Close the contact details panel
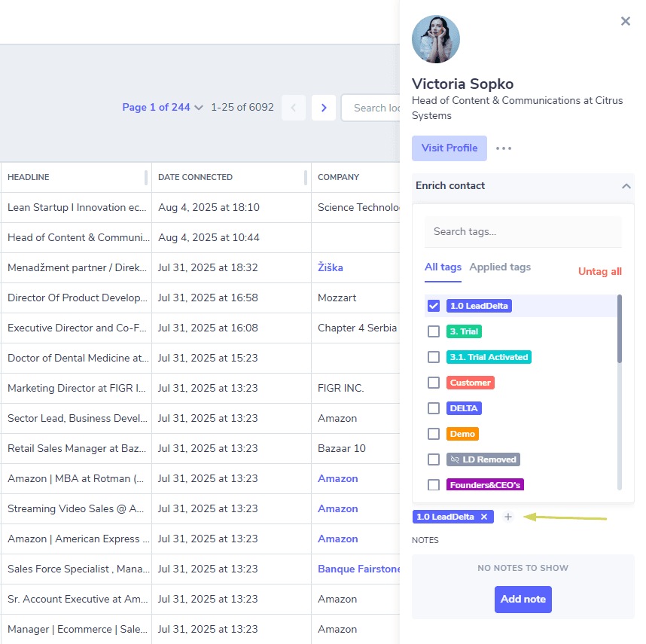 625,21
